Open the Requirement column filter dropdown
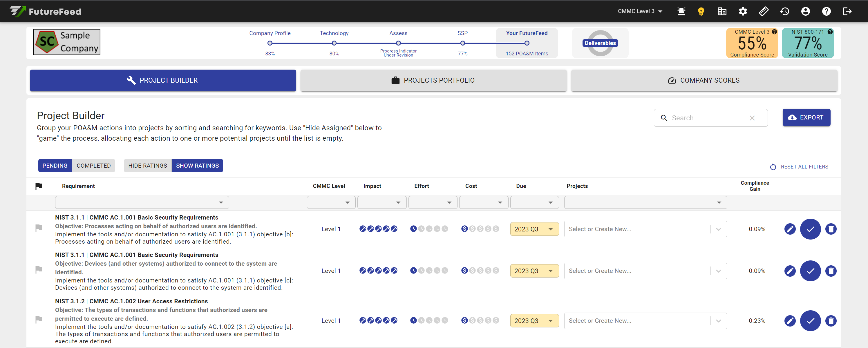The width and height of the screenshot is (868, 348). coord(142,202)
